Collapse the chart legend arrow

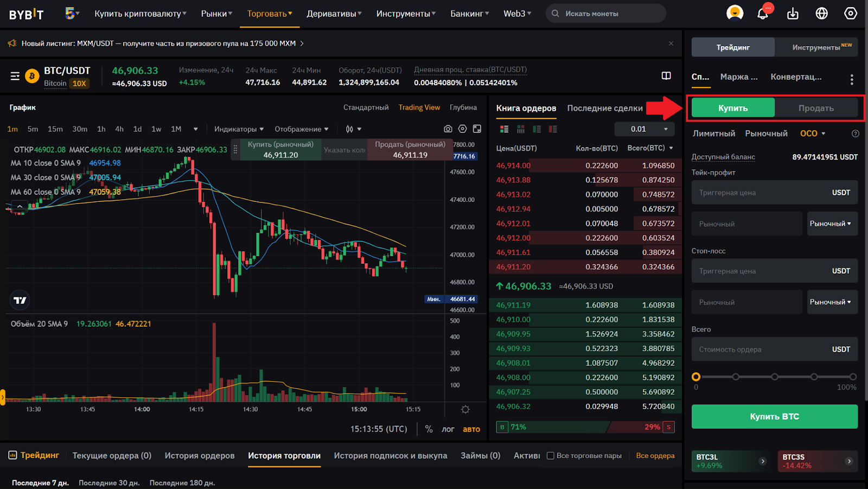pyautogui.click(x=20, y=206)
